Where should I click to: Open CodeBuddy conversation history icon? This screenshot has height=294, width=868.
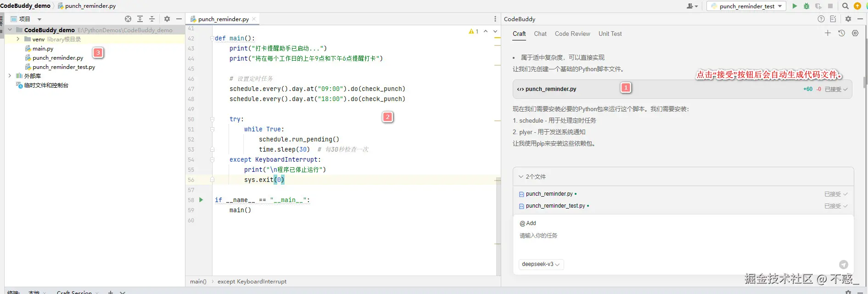(841, 33)
